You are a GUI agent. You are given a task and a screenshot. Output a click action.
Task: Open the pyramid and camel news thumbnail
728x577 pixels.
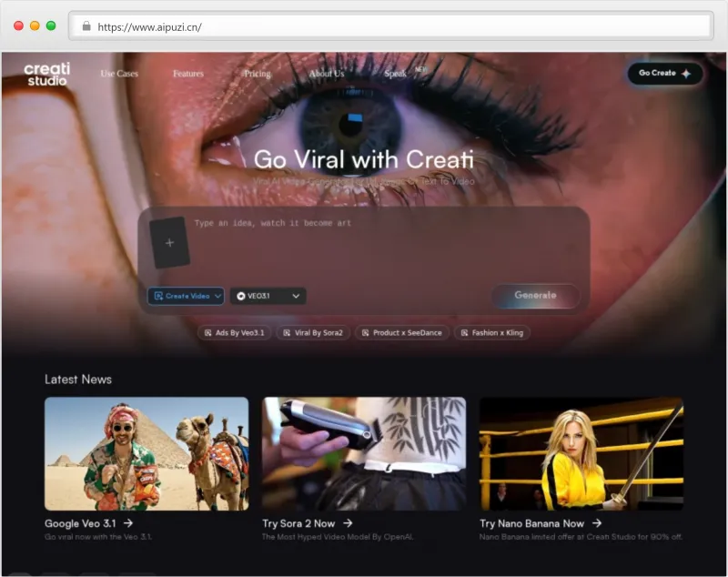pyautogui.click(x=147, y=453)
